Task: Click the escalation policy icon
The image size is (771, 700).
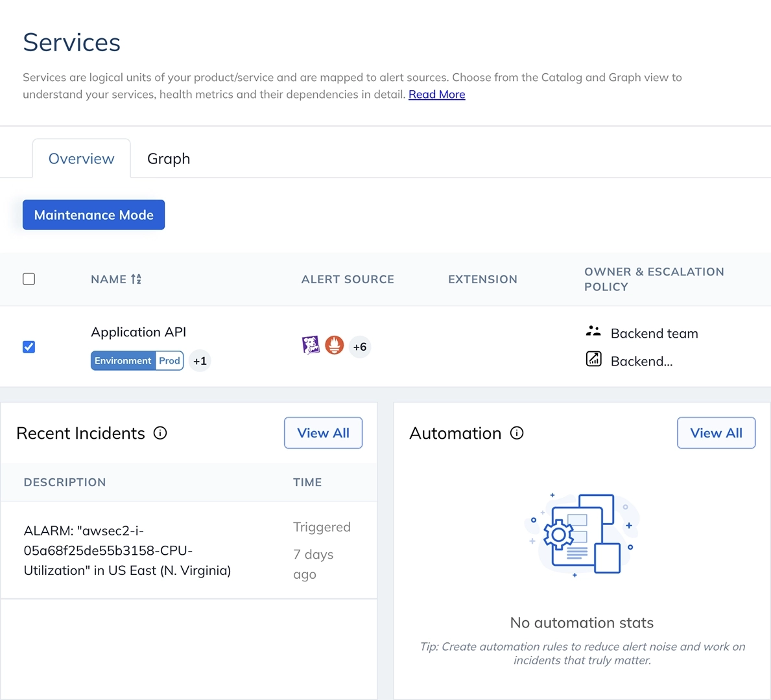Action: click(x=593, y=359)
